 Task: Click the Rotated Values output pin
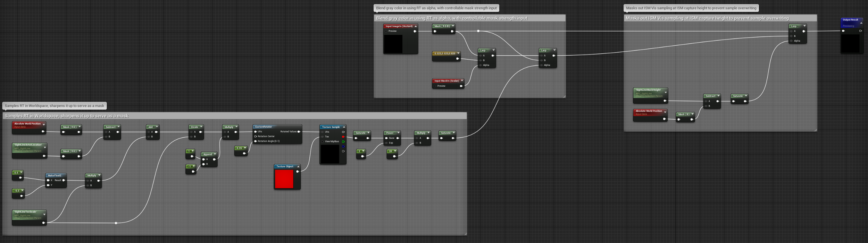pos(299,132)
